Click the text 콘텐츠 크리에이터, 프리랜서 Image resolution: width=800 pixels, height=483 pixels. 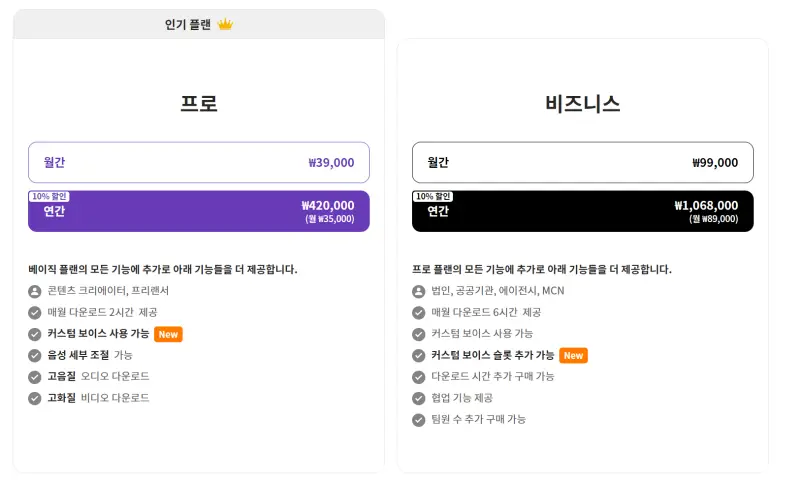[x=108, y=291]
